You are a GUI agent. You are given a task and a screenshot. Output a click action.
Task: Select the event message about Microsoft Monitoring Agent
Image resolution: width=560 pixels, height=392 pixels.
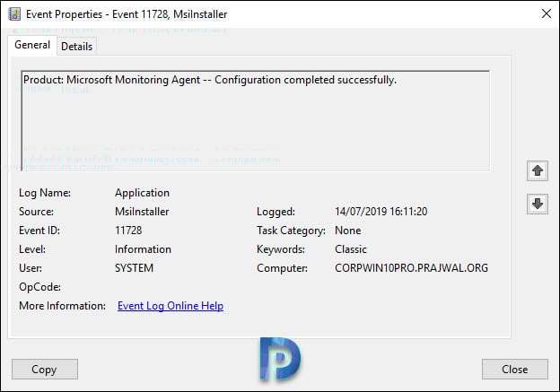[x=210, y=80]
